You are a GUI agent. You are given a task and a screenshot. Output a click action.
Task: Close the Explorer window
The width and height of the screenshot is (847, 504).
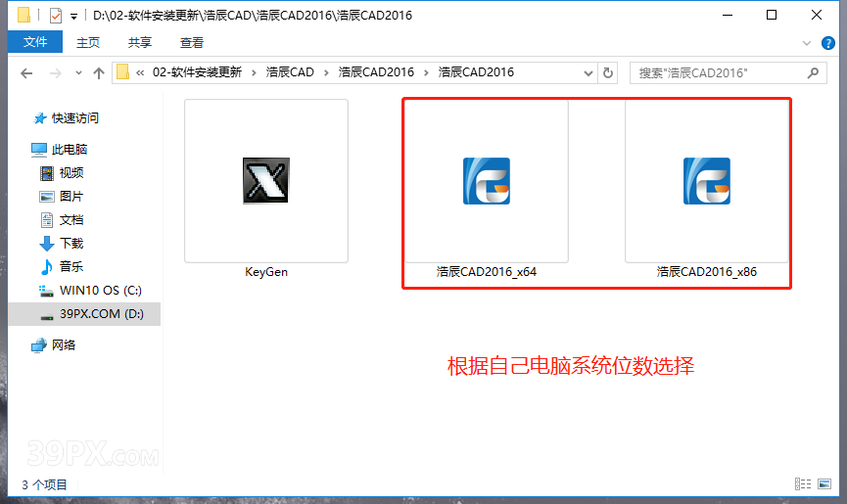coord(817,15)
